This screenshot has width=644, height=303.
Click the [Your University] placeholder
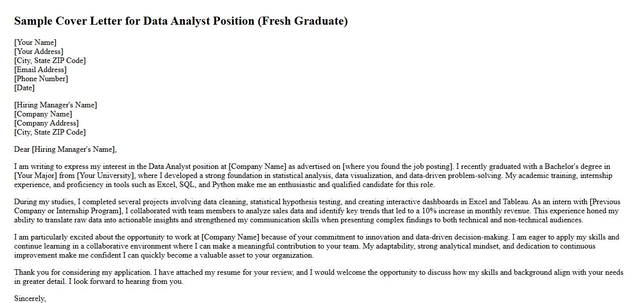106,175
